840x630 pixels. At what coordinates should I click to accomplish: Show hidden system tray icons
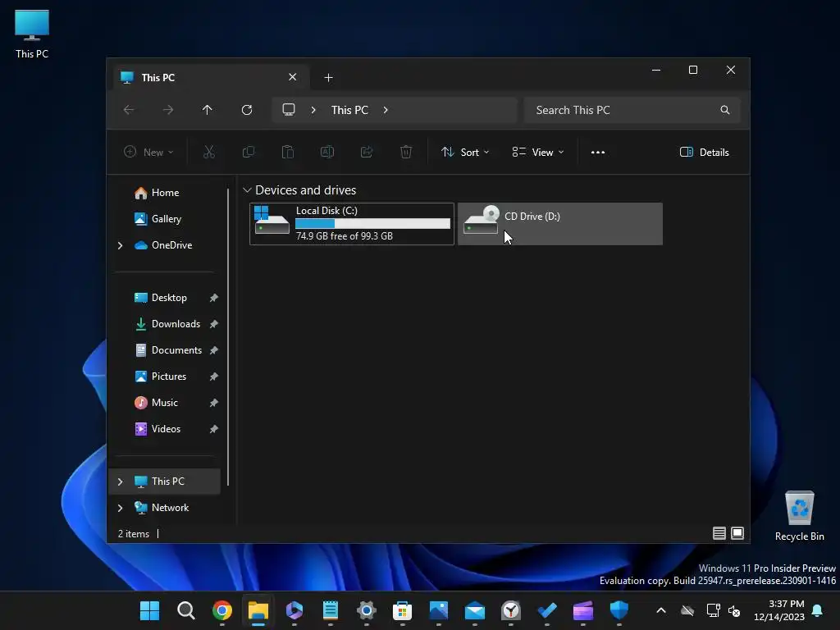pos(661,610)
